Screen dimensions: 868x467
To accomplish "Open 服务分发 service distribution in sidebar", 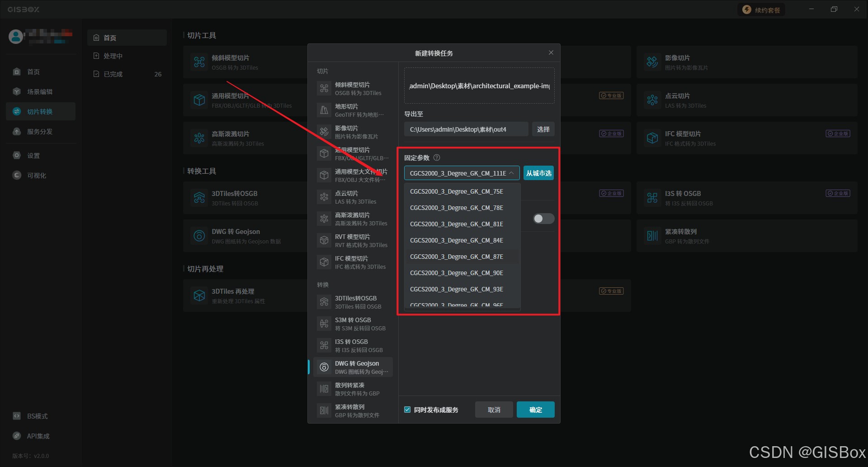I will (41, 131).
